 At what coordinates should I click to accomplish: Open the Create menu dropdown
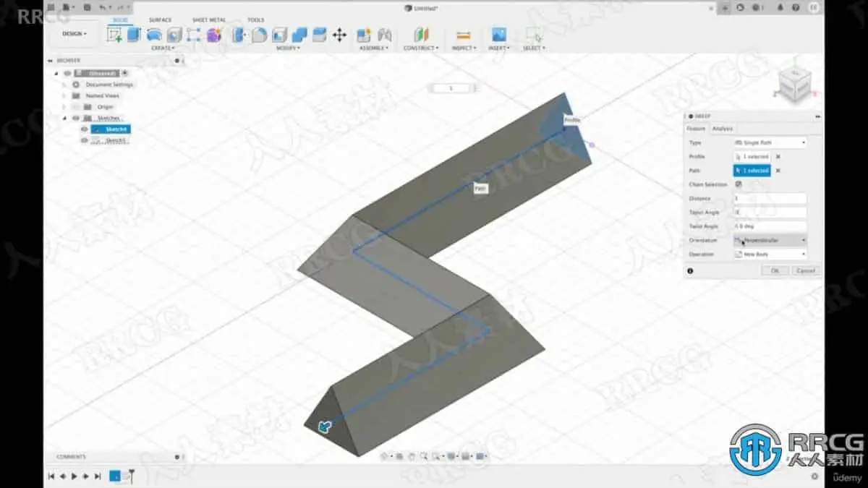click(x=163, y=48)
